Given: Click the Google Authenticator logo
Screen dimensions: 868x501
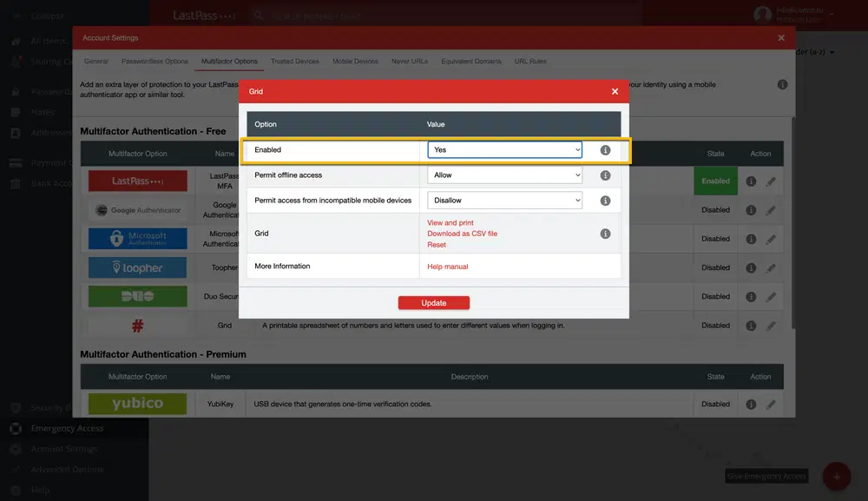Looking at the screenshot, I should point(138,210).
